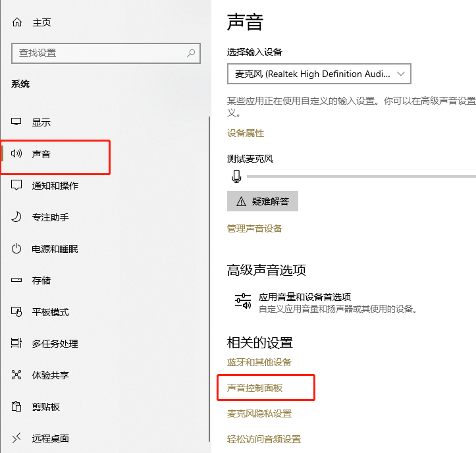Viewport: 476px width, 453px height.
Task: Click the 电源和睡眠 power icon
Action: (17, 249)
